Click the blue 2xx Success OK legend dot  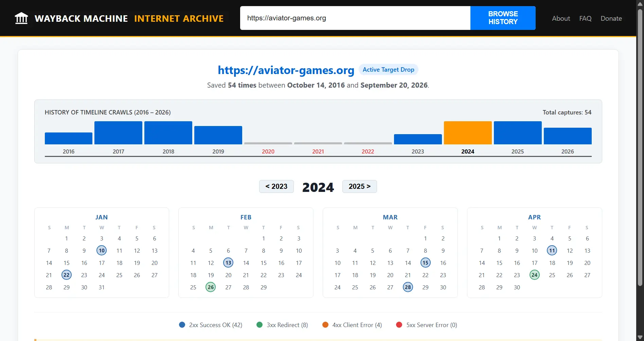coord(182,325)
